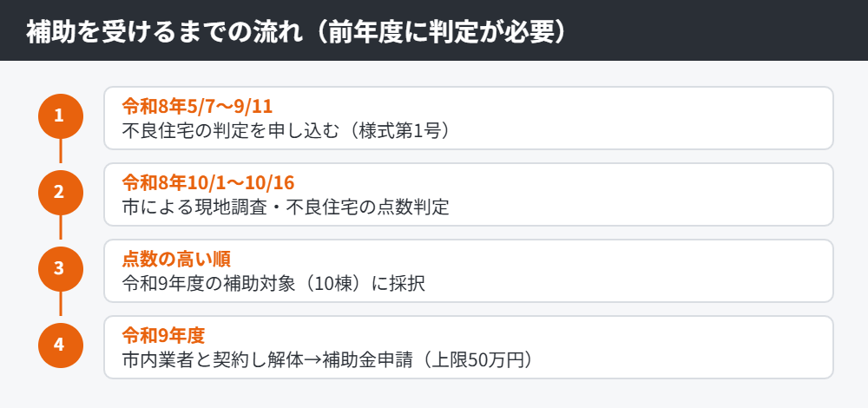Click the header title 補助を受けるまでの流れ

pyautogui.click(x=165, y=33)
